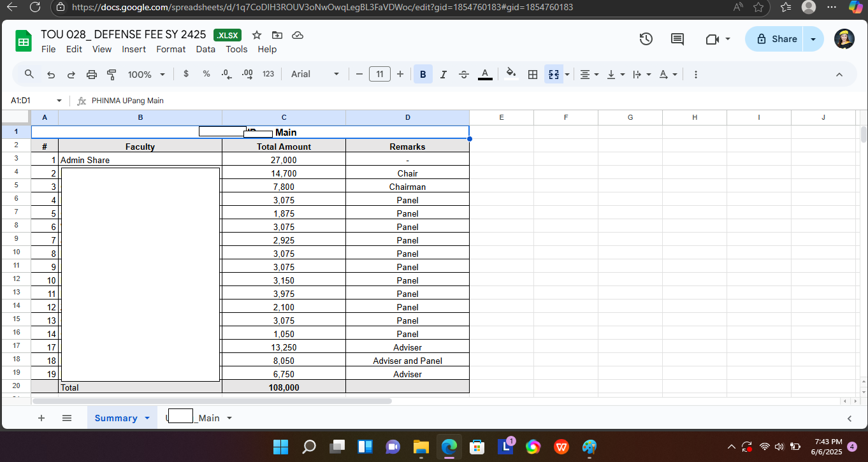
Task: Expand the Summary sheet tab menu arrow
Action: click(x=147, y=418)
